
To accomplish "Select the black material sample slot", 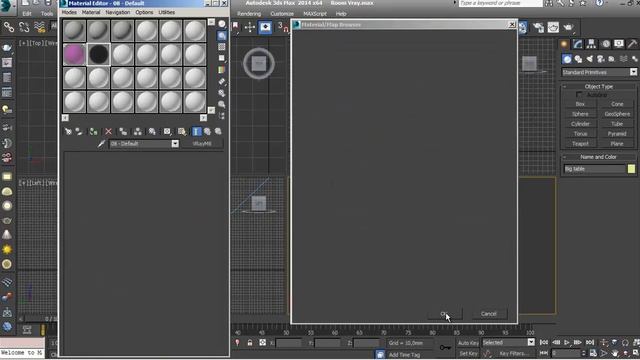I will tap(98, 54).
